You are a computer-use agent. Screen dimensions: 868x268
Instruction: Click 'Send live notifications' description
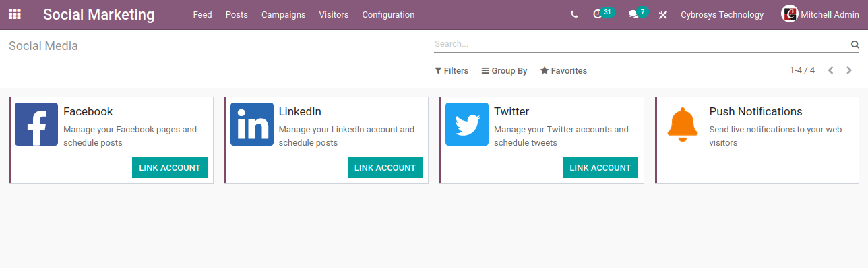coord(776,136)
